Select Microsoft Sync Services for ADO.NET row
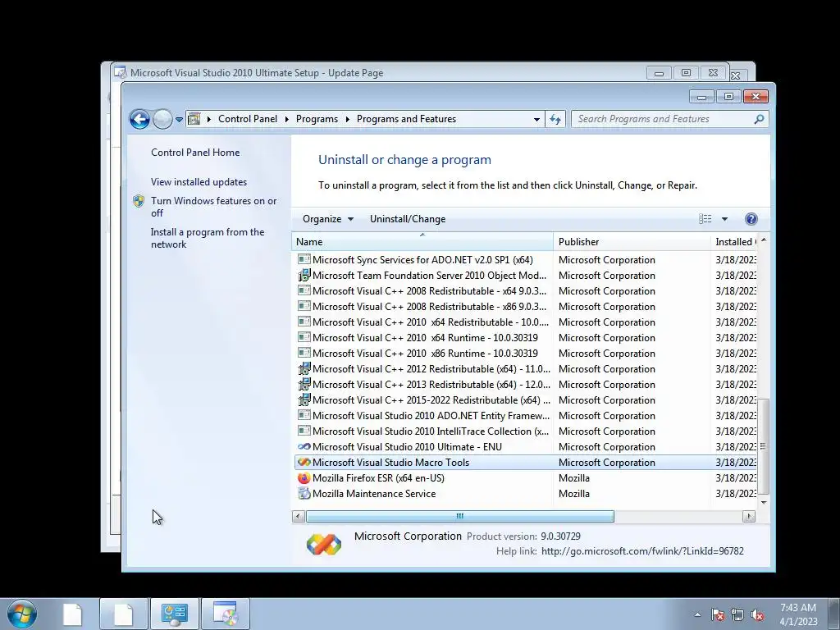This screenshot has height=630, width=840. click(525, 260)
